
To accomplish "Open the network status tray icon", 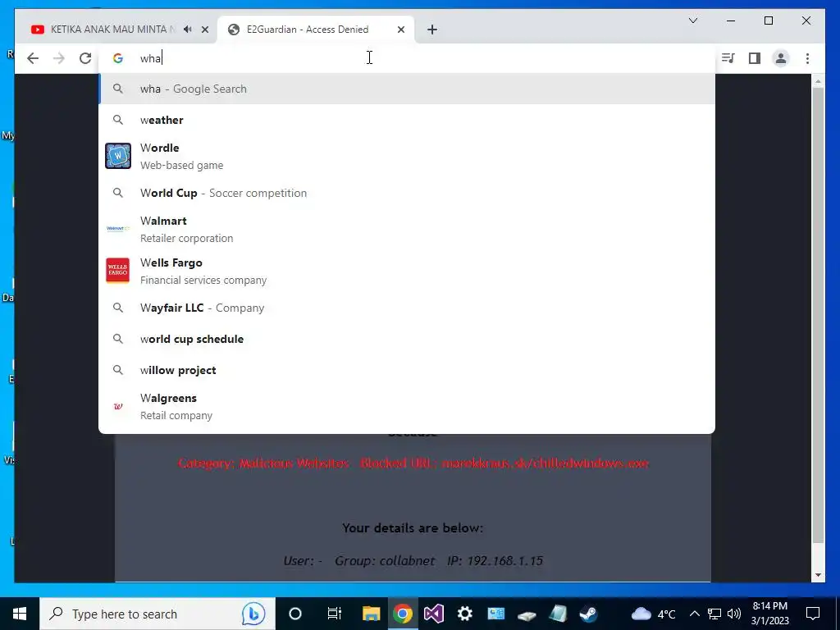I will pos(714,614).
